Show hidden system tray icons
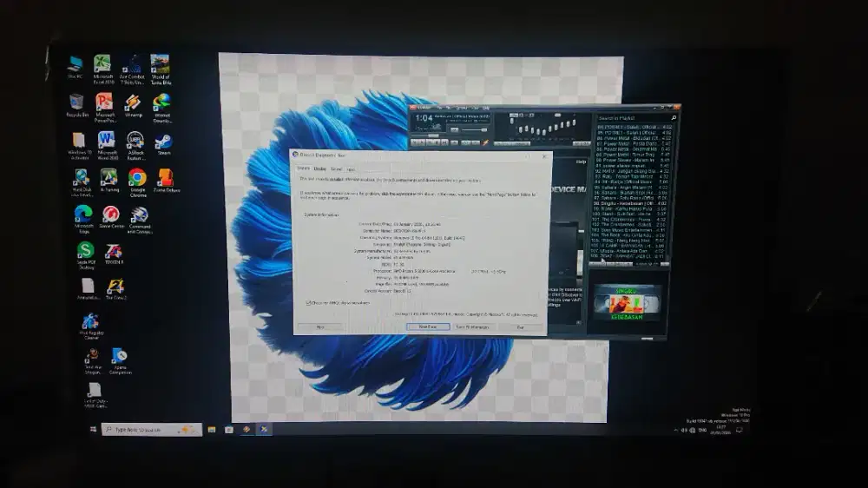This screenshot has width=868, height=488. click(x=675, y=431)
